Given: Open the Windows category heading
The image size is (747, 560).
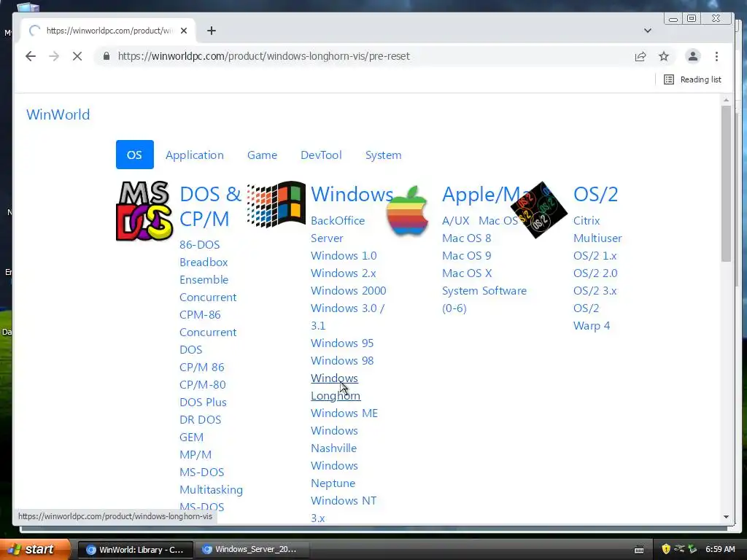Looking at the screenshot, I should click(352, 194).
